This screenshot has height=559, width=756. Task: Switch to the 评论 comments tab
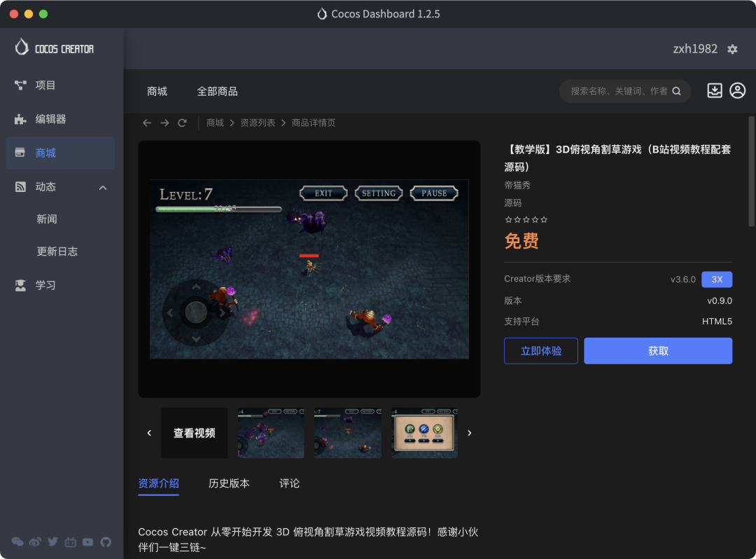coord(289,483)
